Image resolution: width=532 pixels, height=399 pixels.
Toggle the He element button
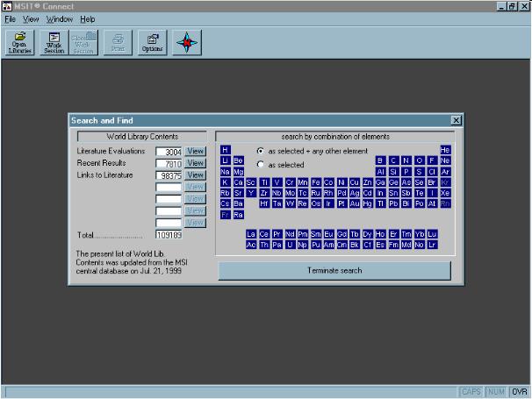click(445, 150)
